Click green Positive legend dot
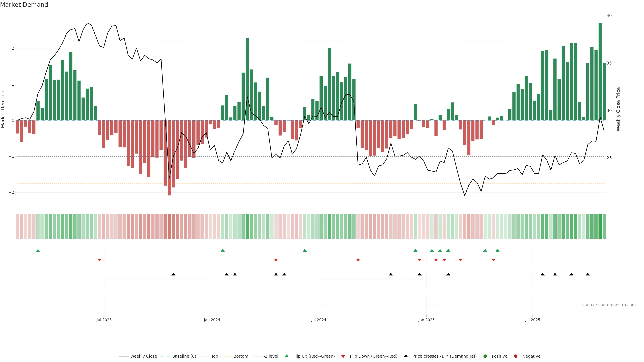This screenshot has height=362, width=644. tap(485, 356)
